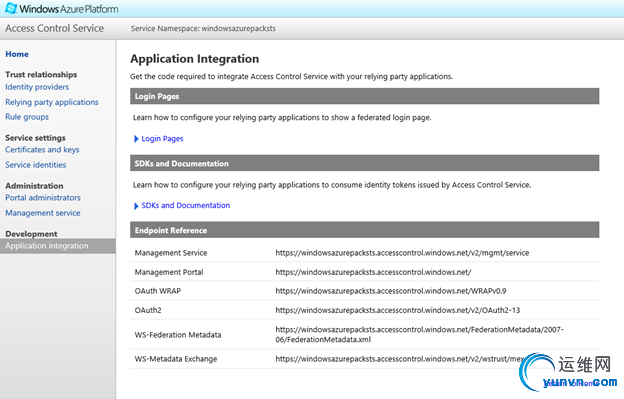This screenshot has width=624, height=399.
Task: Open the Home link in sidebar
Action: point(17,54)
